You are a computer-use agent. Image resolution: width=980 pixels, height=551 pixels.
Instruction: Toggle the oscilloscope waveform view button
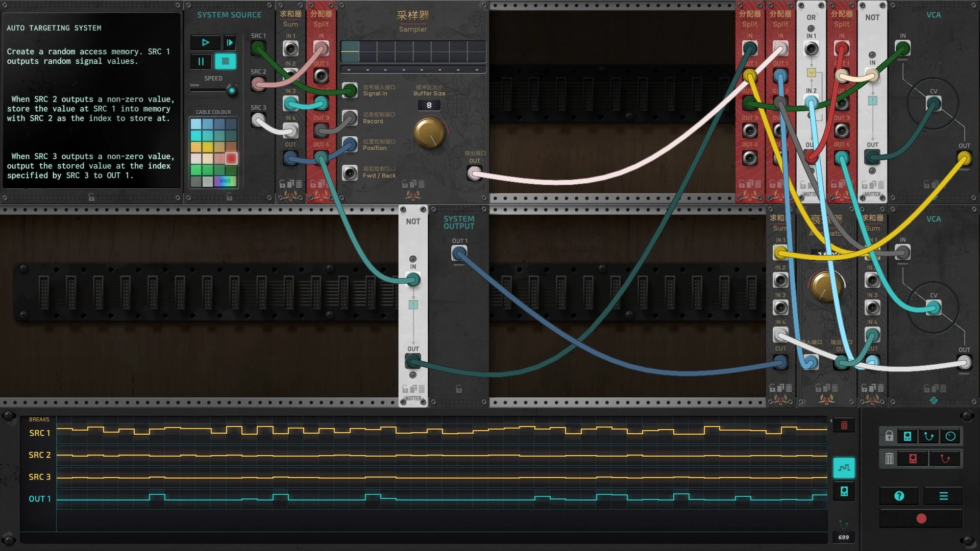point(844,467)
